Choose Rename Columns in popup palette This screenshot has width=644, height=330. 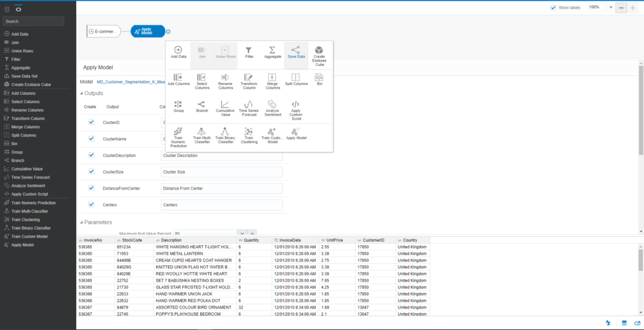(x=226, y=81)
